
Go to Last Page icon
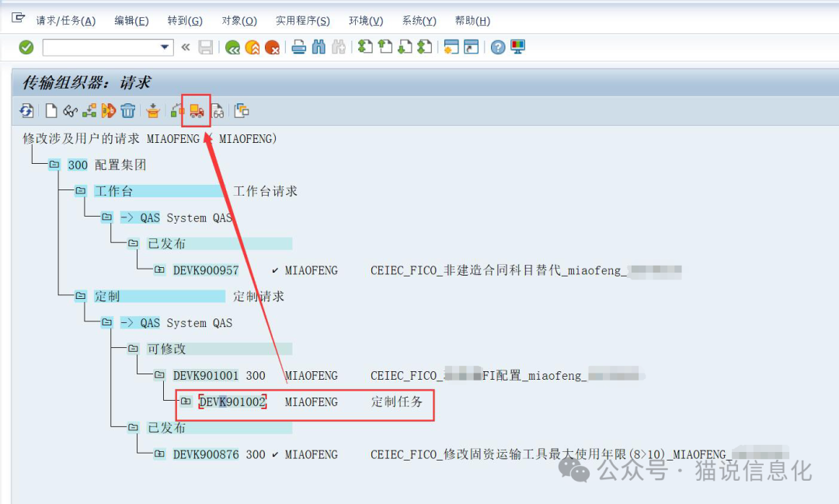click(425, 47)
